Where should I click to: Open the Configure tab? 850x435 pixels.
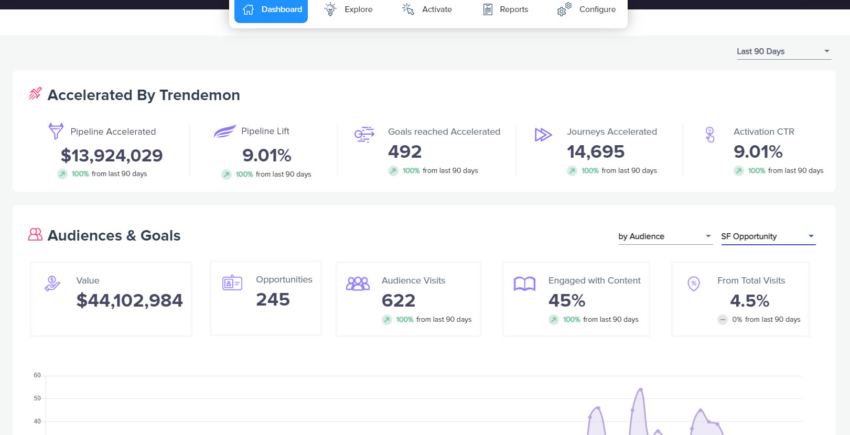click(x=586, y=10)
